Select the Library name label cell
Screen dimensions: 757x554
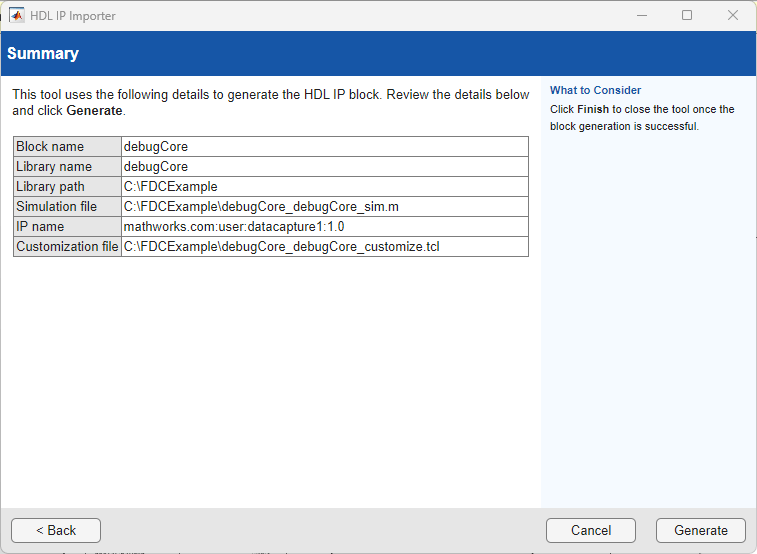pyautogui.click(x=67, y=167)
